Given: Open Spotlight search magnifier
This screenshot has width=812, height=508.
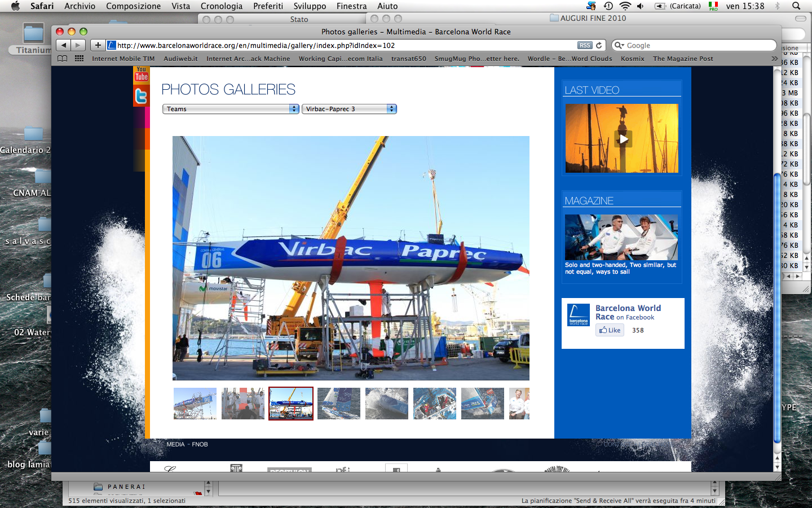Looking at the screenshot, I should pos(796,6).
